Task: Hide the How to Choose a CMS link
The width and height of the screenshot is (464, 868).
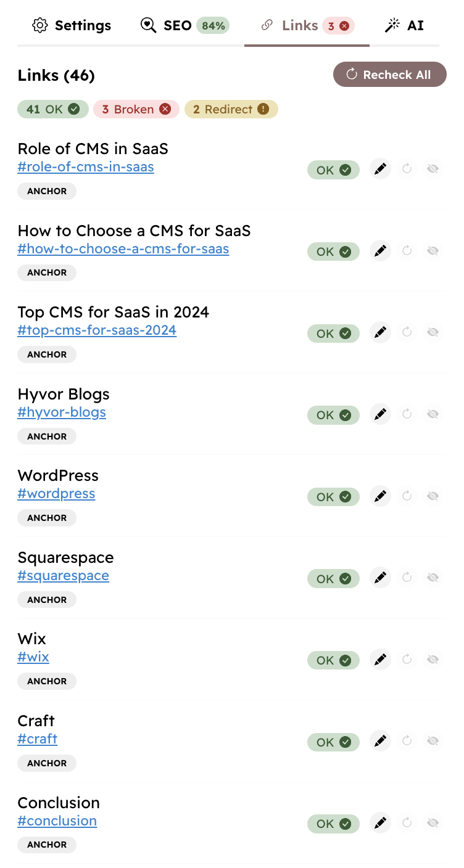Action: tap(433, 251)
